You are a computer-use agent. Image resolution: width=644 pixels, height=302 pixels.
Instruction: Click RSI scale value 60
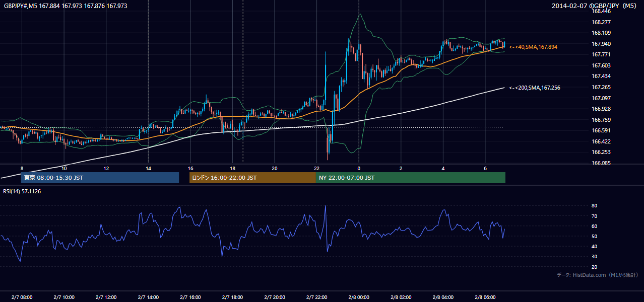point(595,226)
